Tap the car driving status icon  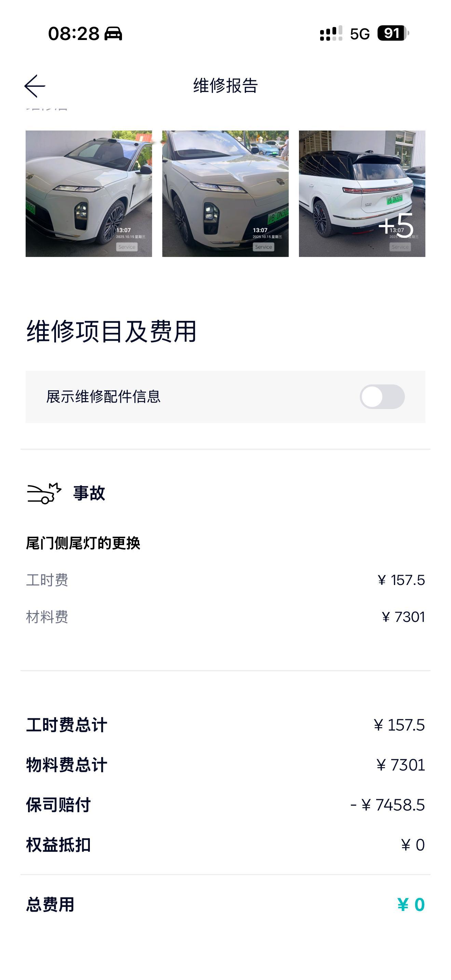click(113, 33)
